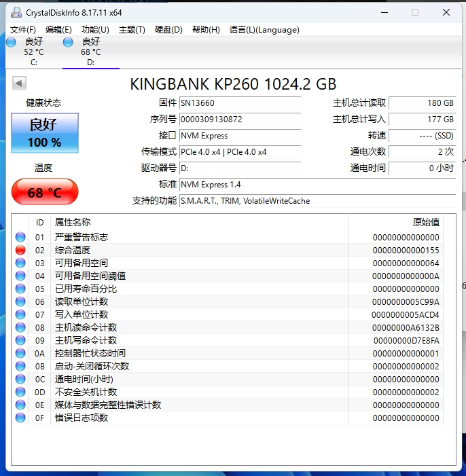The image size is (466, 476).
Task: Click the 主机总计写入 value 177 GB
Action: (423, 120)
